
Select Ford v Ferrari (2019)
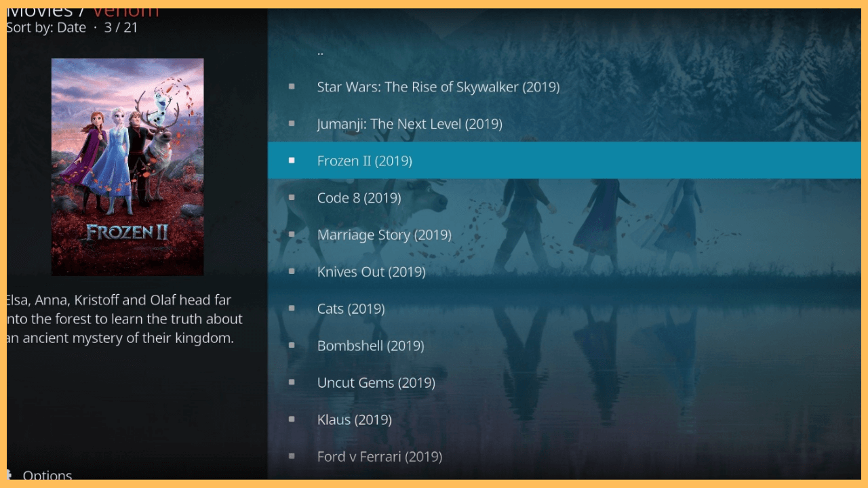point(564,456)
